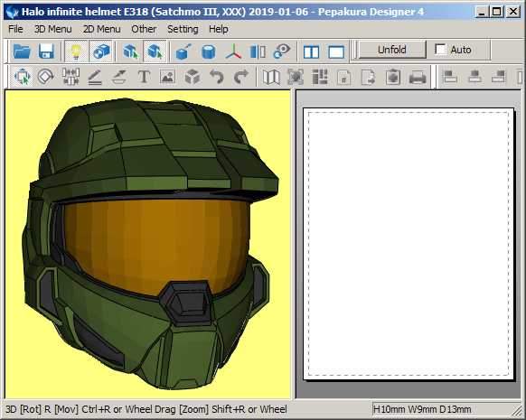Click the folded map icon
This screenshot has height=420, width=526.
click(271, 77)
